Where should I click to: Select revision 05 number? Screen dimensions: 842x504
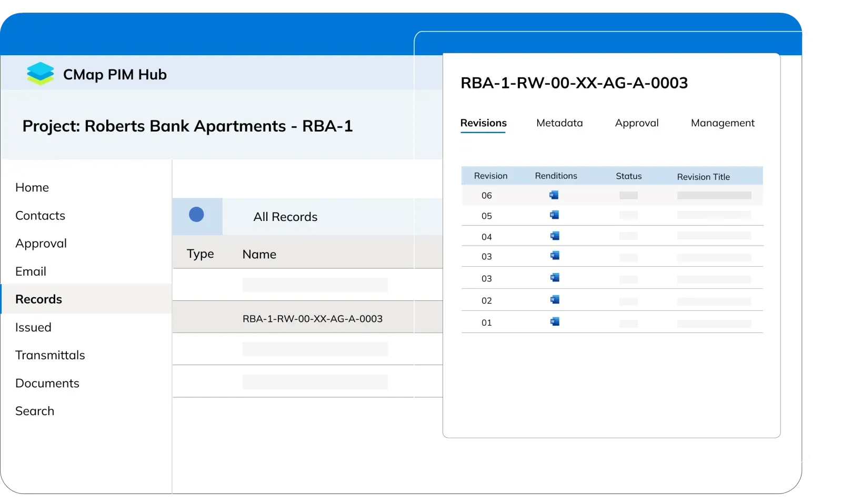[487, 216]
